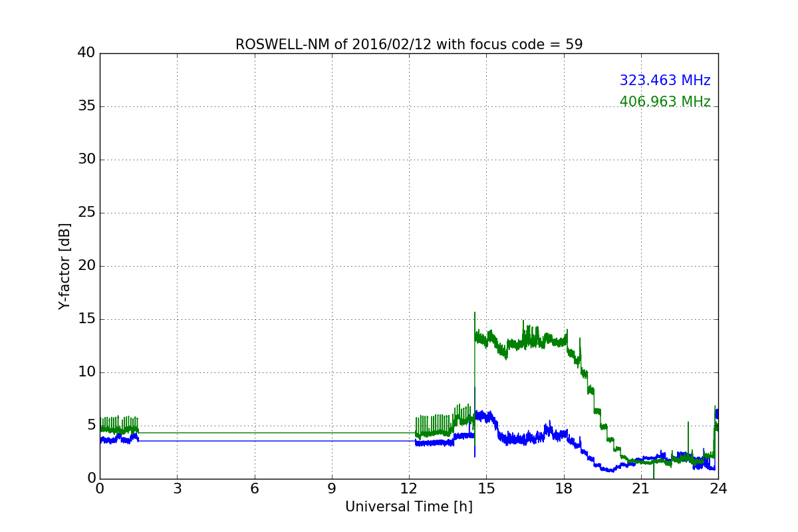Viewport: 798px width, 532px height.
Task: Click the x-axis tick label '24'
Action: [x=718, y=488]
